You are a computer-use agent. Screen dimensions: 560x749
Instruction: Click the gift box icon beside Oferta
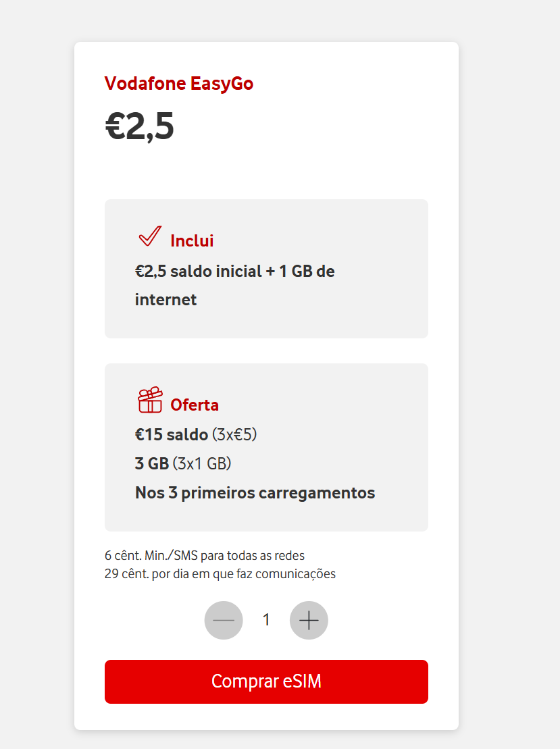[x=150, y=401]
